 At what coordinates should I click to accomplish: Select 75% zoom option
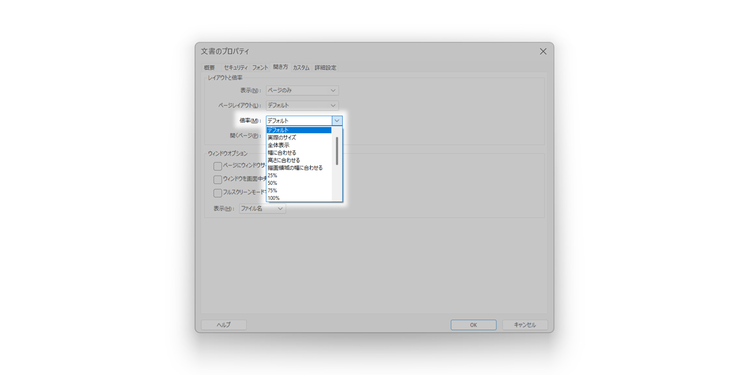pyautogui.click(x=299, y=190)
